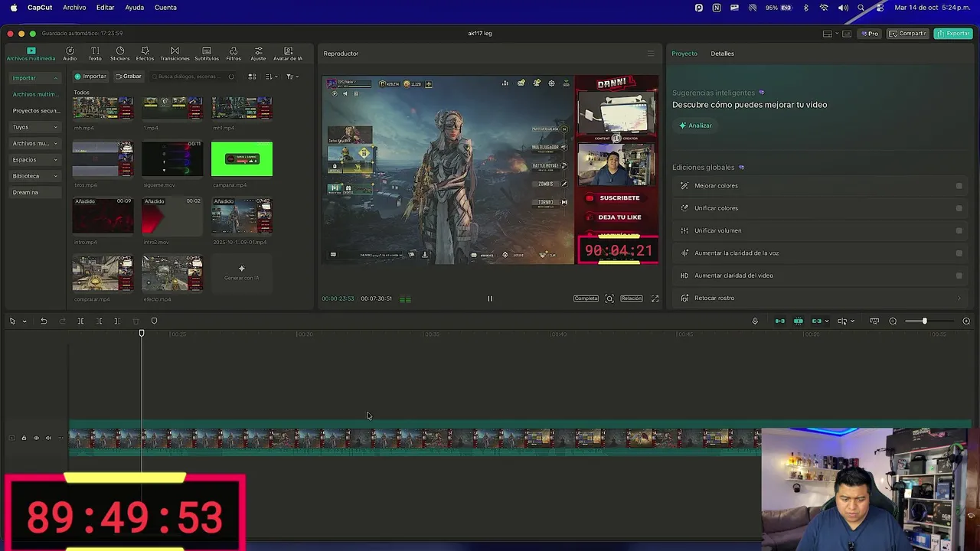Click the Compartir button
This screenshot has width=980, height=551.
coord(908,34)
